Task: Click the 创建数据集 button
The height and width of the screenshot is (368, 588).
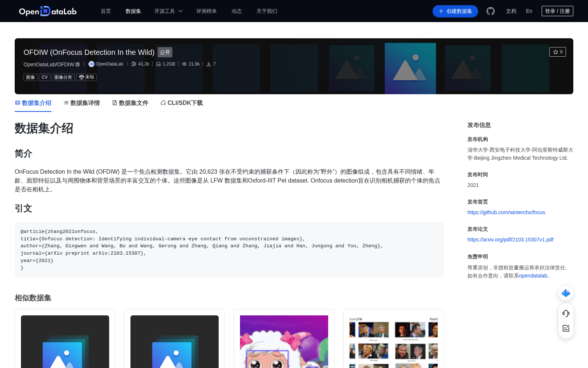Action: pos(455,11)
